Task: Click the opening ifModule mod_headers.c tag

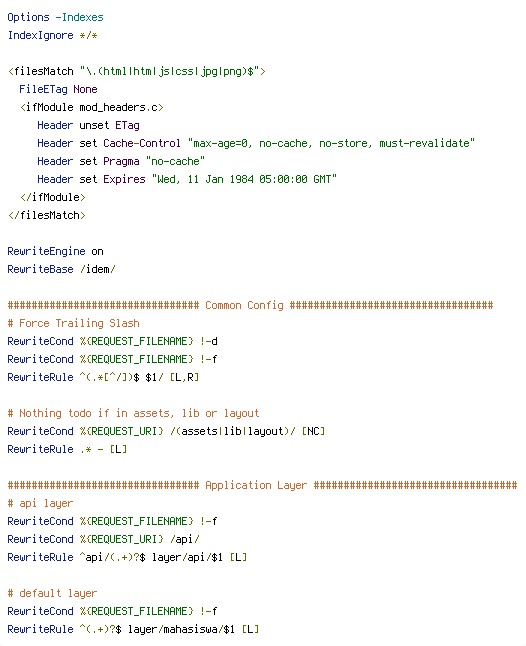Action: coord(92,108)
